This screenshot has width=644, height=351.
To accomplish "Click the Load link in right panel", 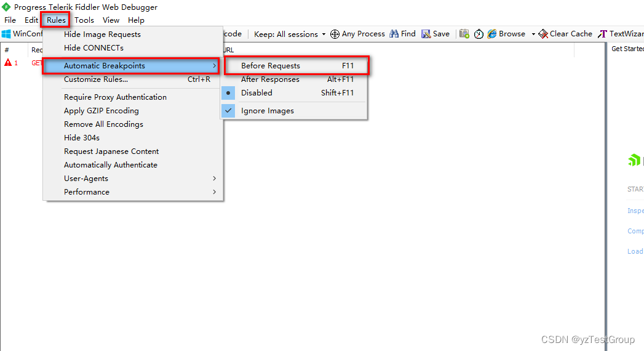I will 635,251.
